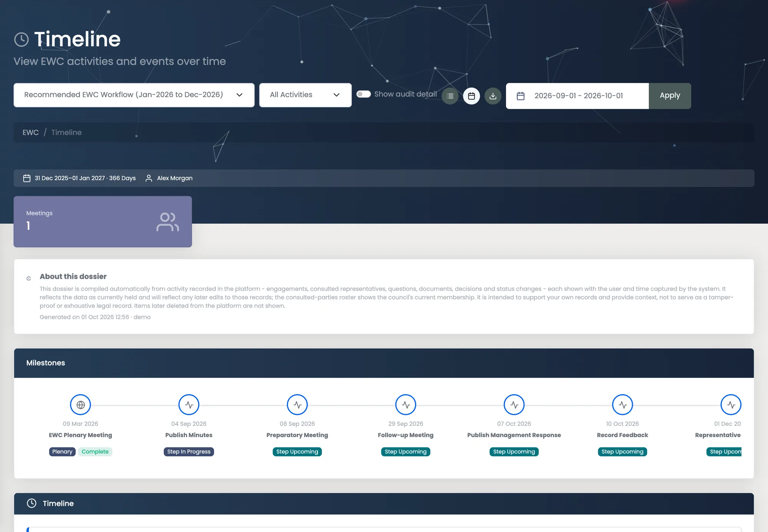Open the Meetings count card

pyautogui.click(x=103, y=222)
